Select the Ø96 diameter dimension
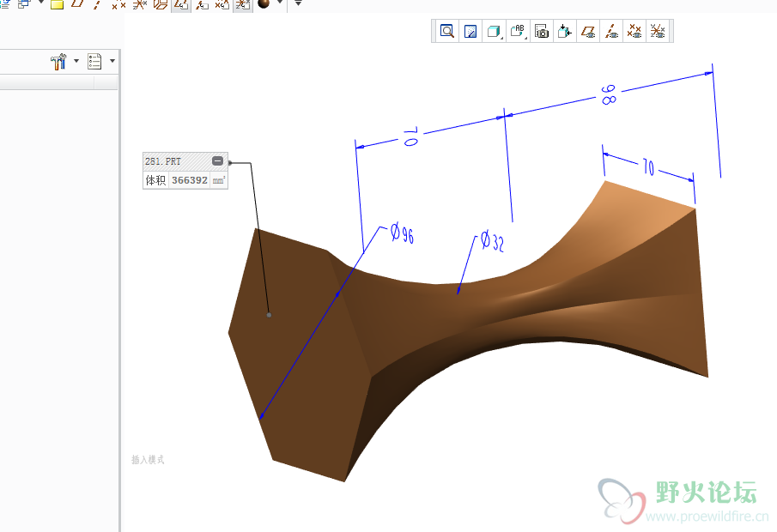 pyautogui.click(x=402, y=233)
